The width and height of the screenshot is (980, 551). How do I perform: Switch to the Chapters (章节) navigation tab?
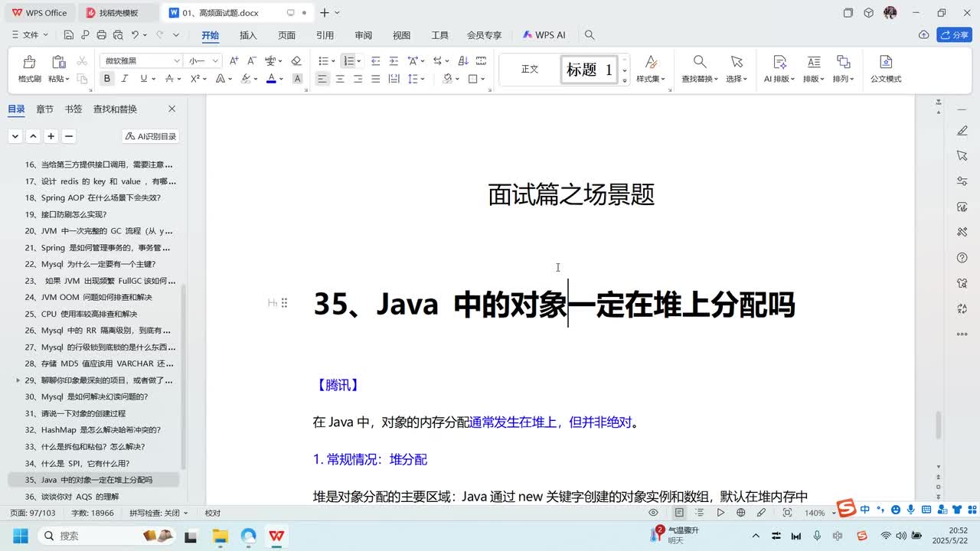click(x=45, y=109)
